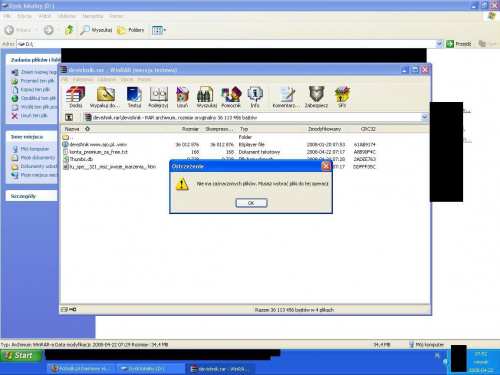Image resolution: width=500 pixels, height=375 pixels.
Task: Sort by the Nazwa column header
Action: [x=113, y=129]
